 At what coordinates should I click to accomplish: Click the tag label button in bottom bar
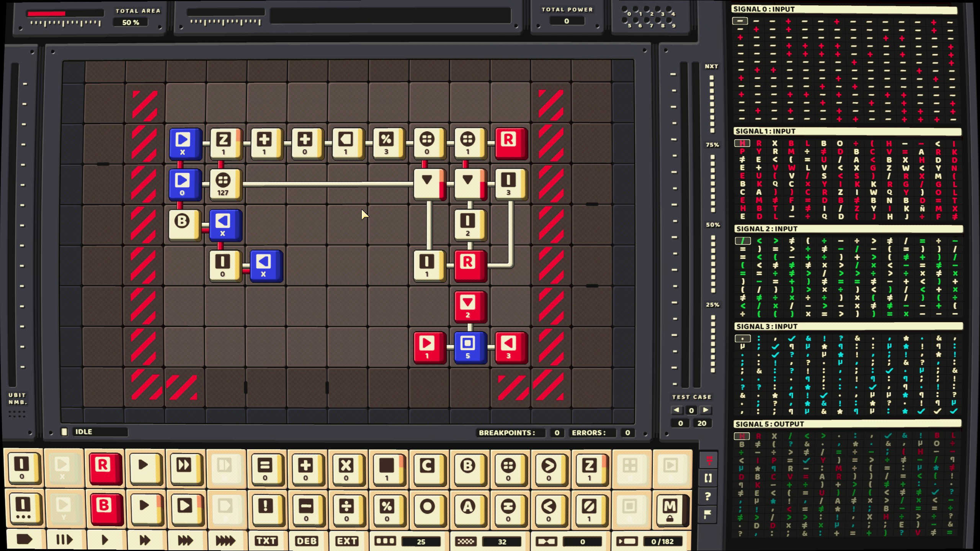(24, 540)
